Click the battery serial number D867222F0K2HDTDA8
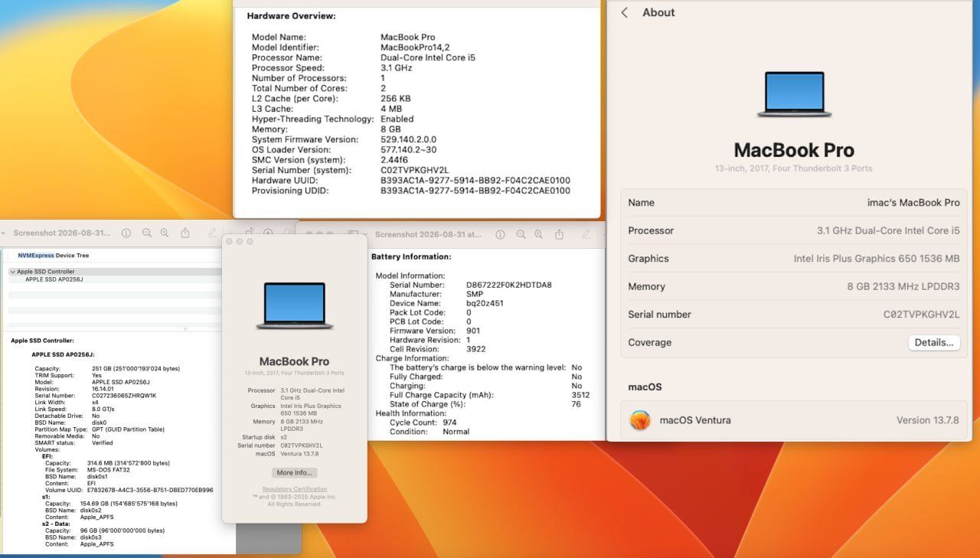The height and width of the screenshot is (558, 980). coord(509,285)
